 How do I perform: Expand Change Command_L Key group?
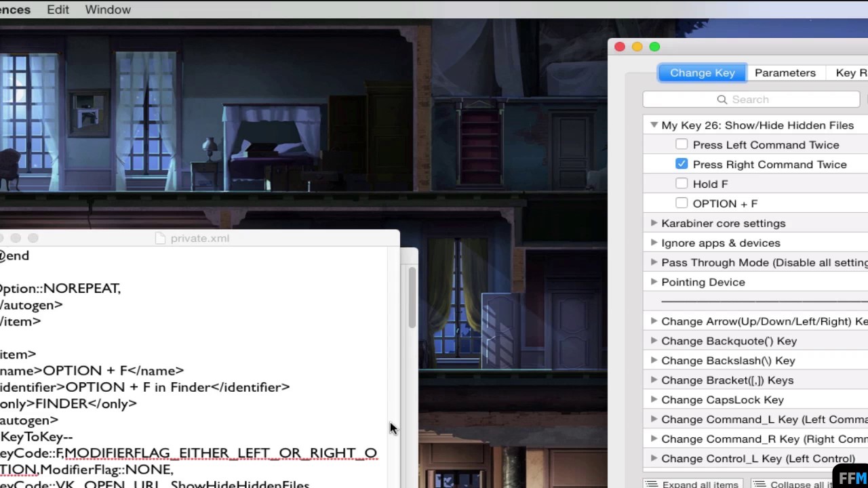[x=654, y=420]
